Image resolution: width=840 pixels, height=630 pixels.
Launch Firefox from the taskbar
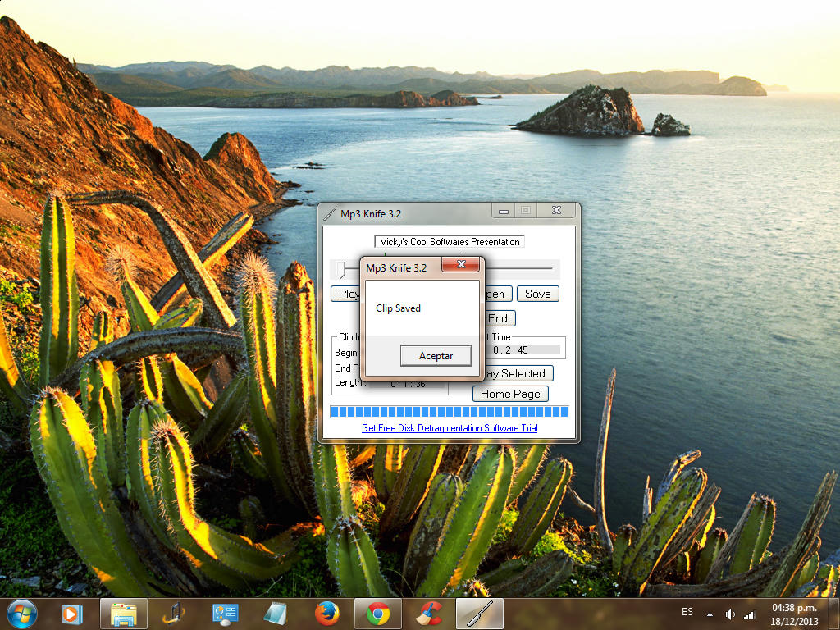[x=326, y=613]
